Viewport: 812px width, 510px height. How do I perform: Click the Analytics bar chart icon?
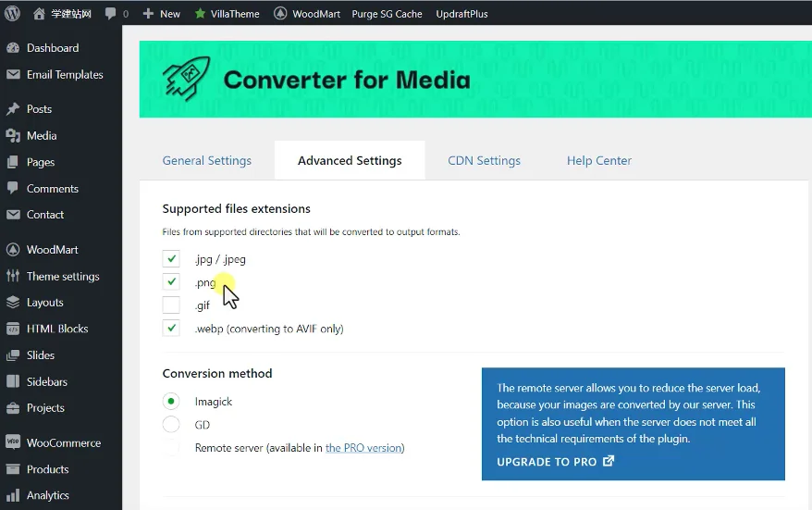13,495
